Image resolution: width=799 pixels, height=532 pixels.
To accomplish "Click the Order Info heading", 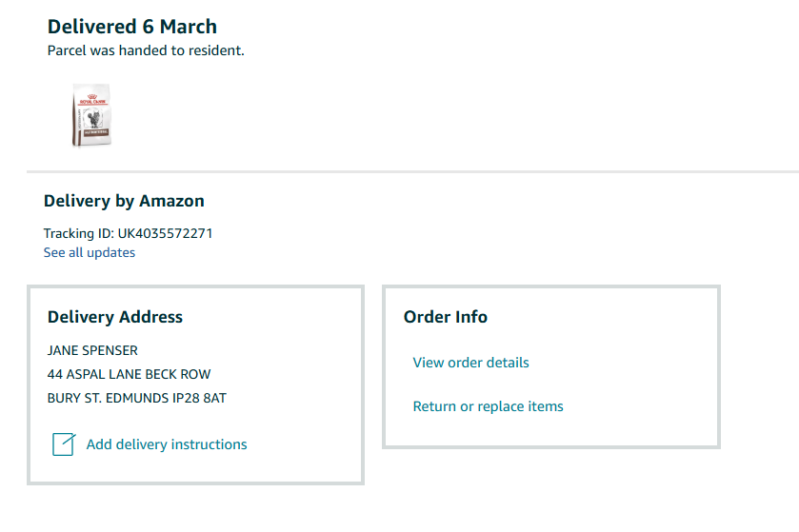I will pos(446,317).
